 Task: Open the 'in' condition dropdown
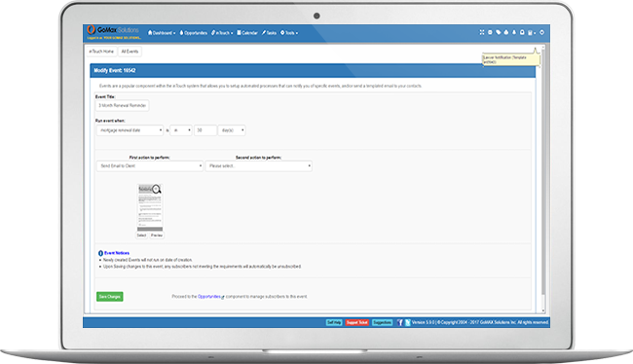point(181,130)
